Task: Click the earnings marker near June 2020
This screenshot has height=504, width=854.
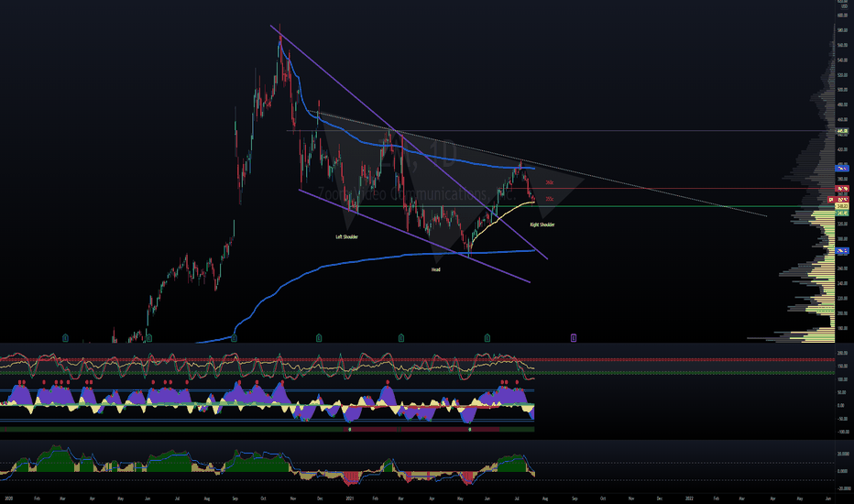Action: [x=149, y=338]
